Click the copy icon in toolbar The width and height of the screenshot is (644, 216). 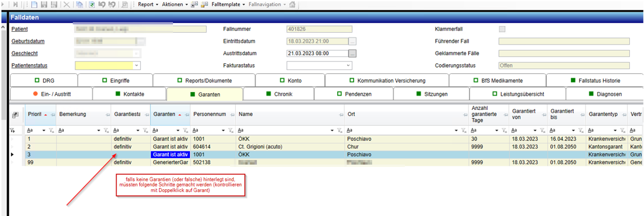[x=79, y=4]
